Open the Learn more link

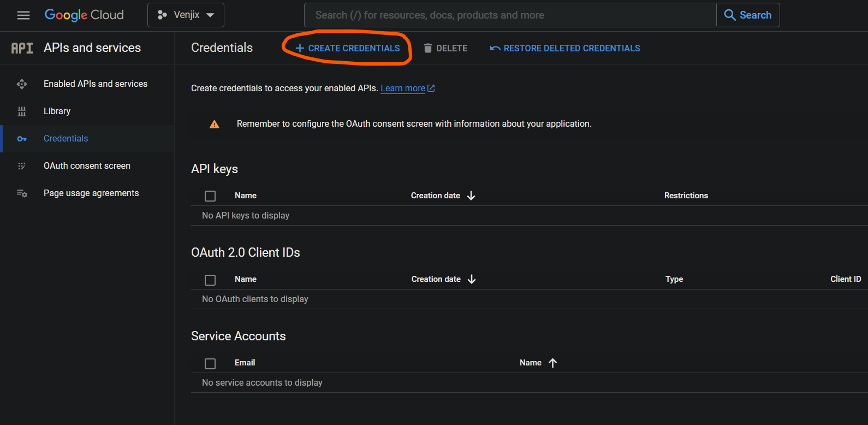[x=403, y=88]
